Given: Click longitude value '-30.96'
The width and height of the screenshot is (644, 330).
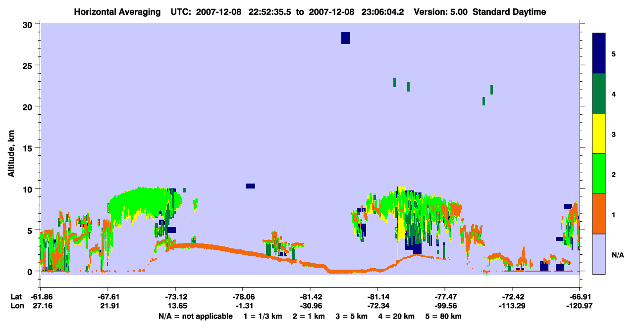Looking at the screenshot, I should click(310, 306).
